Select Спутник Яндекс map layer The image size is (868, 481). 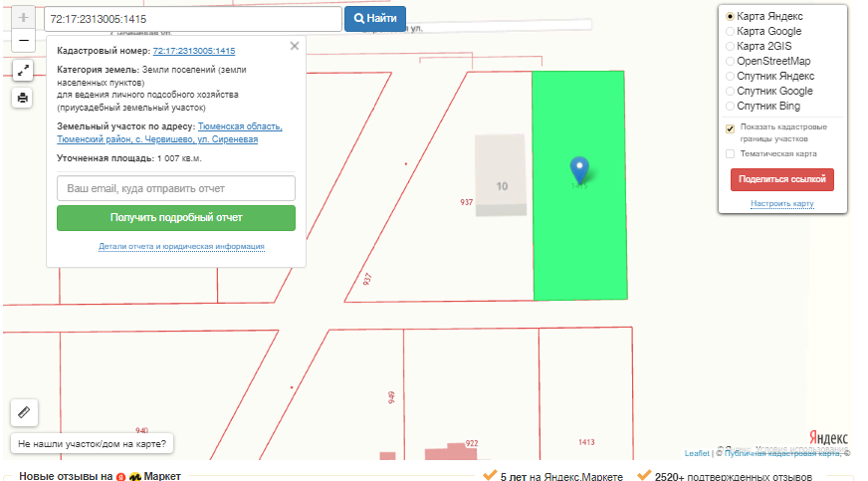click(x=731, y=76)
